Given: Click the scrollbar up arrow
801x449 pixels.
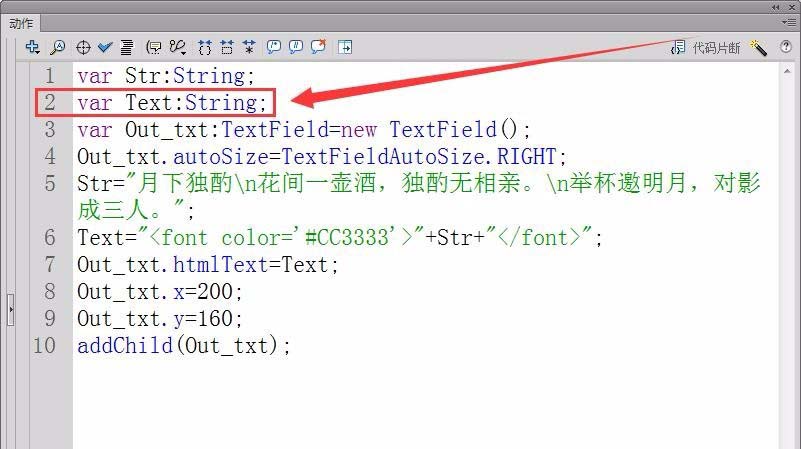Looking at the screenshot, I should (787, 72).
